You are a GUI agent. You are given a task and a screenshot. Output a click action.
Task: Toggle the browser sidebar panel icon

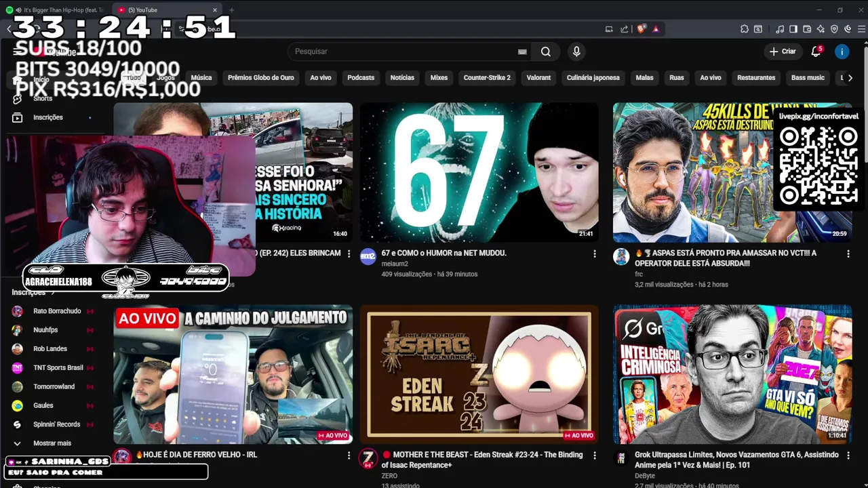[793, 29]
